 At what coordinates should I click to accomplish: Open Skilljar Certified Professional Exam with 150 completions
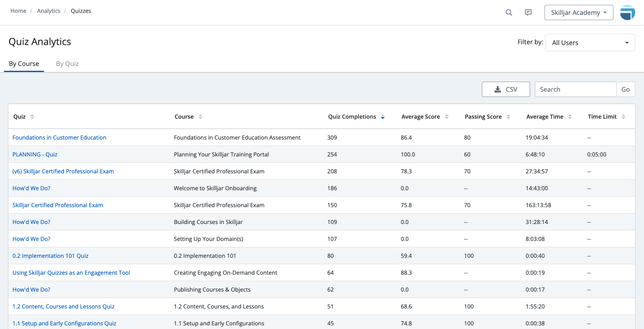click(x=58, y=205)
